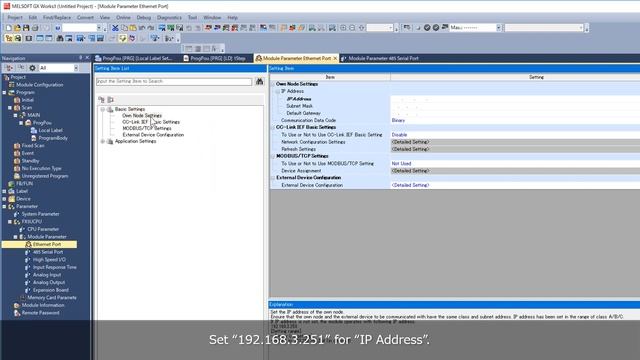Open the All filter dropdown in Navigation
Viewport: 640px width, 360px height.
coord(76,68)
